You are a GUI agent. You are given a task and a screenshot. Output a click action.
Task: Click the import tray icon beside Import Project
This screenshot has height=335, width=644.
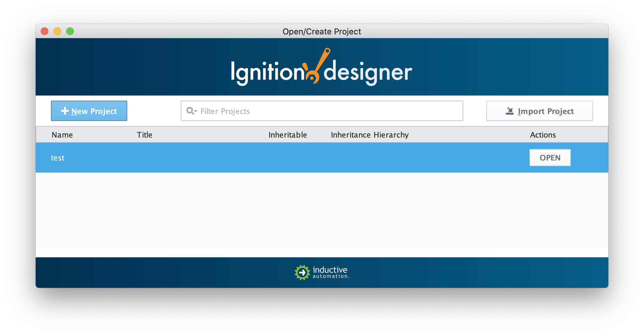tap(509, 111)
